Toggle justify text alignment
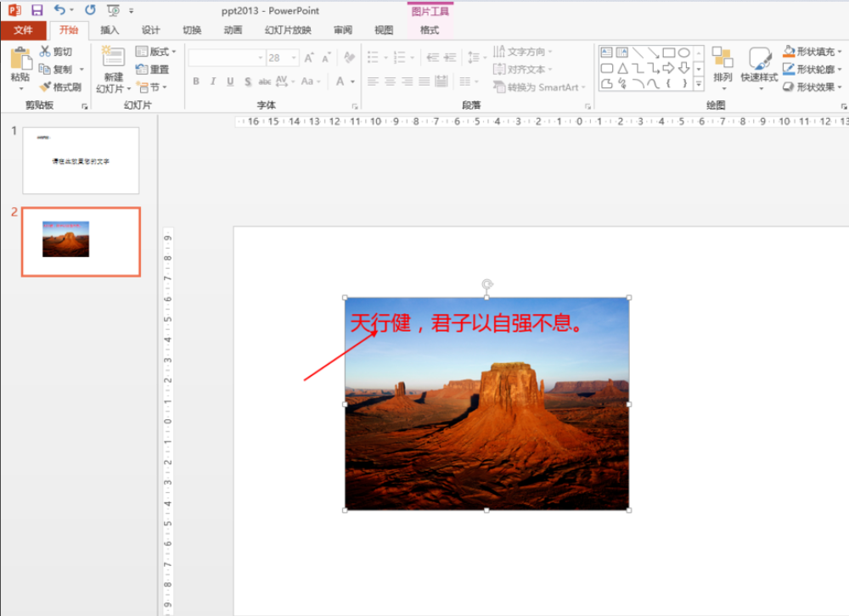This screenshot has height=616, width=849. (424, 81)
